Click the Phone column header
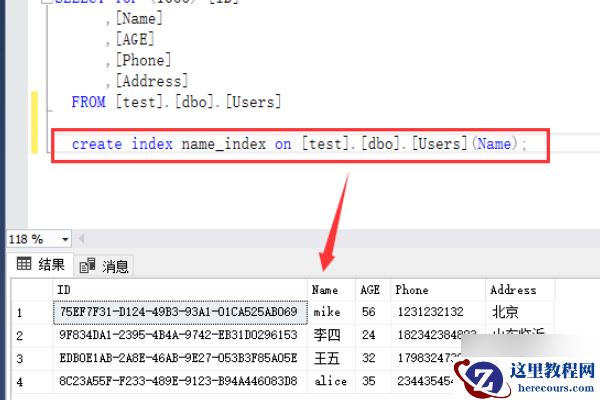Viewport: 600px width, 400px height. click(x=438, y=290)
